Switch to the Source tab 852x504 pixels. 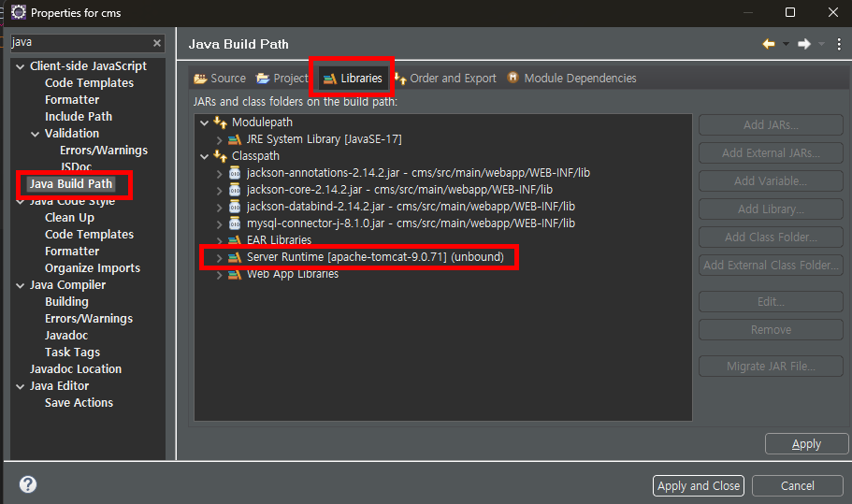pyautogui.click(x=220, y=79)
